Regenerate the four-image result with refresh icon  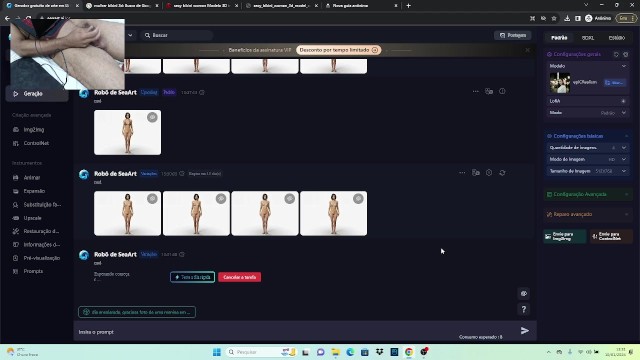pyautogui.click(x=502, y=173)
